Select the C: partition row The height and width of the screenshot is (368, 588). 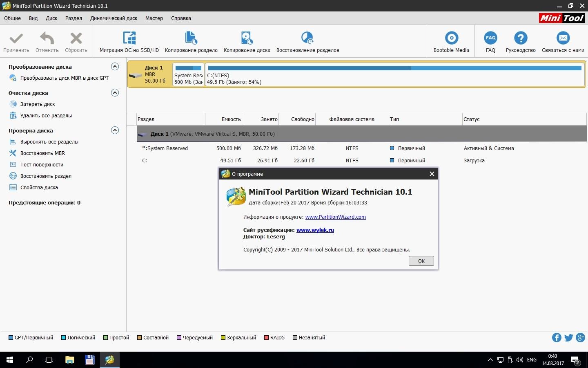362,160
